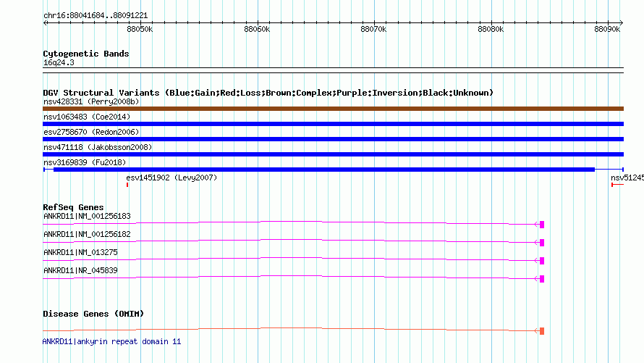Click the orange OMIM ANKRD11 exon box
The height and width of the screenshot is (363, 644).
point(542,331)
